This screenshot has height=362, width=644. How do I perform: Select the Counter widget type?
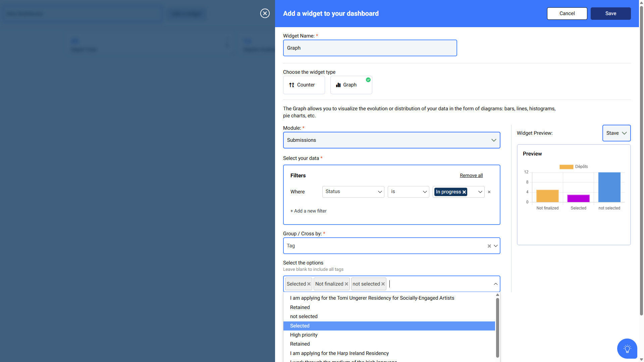click(x=304, y=85)
